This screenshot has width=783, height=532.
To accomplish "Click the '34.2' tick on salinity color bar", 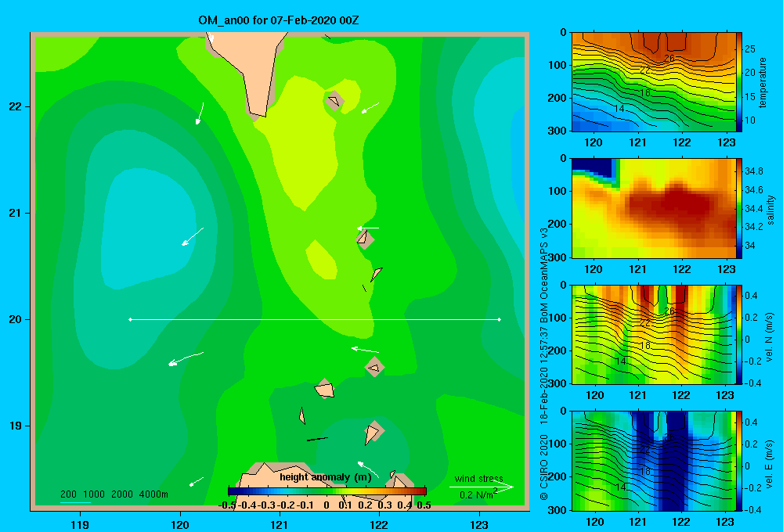I will 753,227.
